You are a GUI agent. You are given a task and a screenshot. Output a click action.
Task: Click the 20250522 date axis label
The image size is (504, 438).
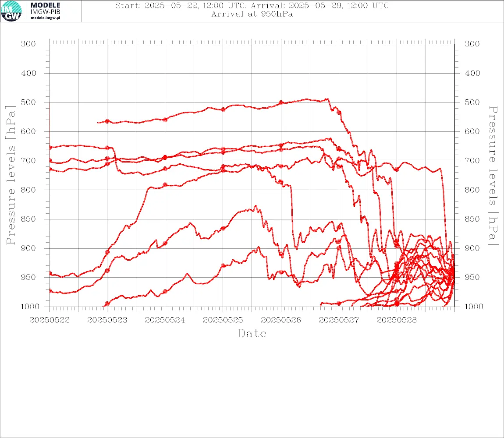pyautogui.click(x=50, y=320)
